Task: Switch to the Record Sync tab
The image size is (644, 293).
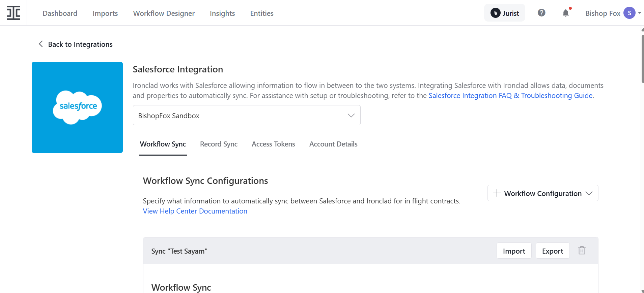Action: click(x=219, y=144)
